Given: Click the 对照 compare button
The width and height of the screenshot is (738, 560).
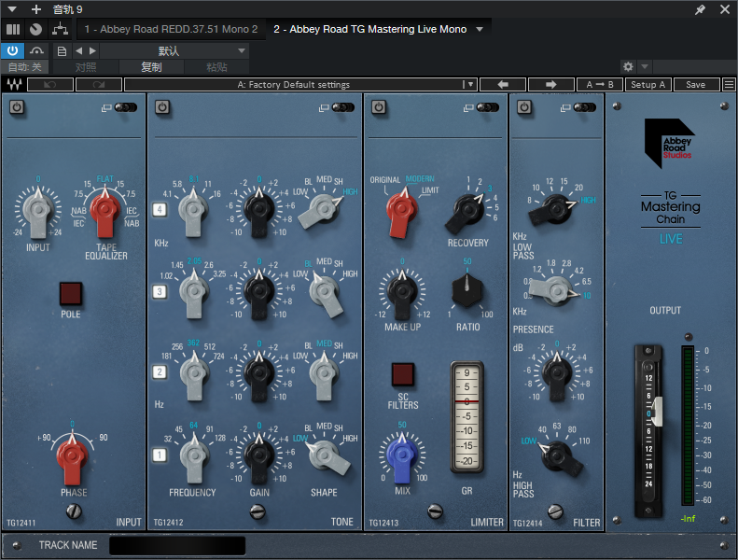Looking at the screenshot, I should click(x=86, y=67).
